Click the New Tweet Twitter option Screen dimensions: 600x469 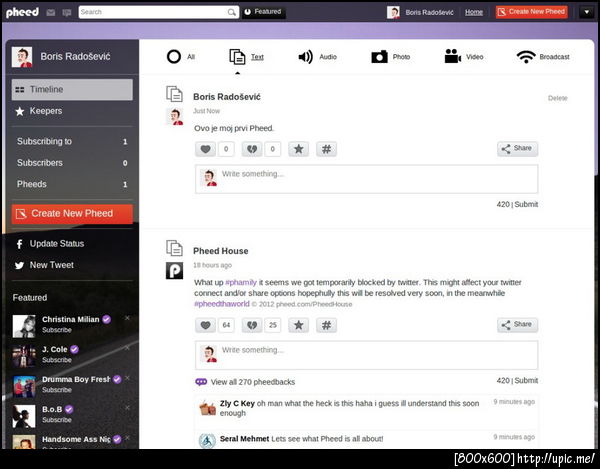44,265
